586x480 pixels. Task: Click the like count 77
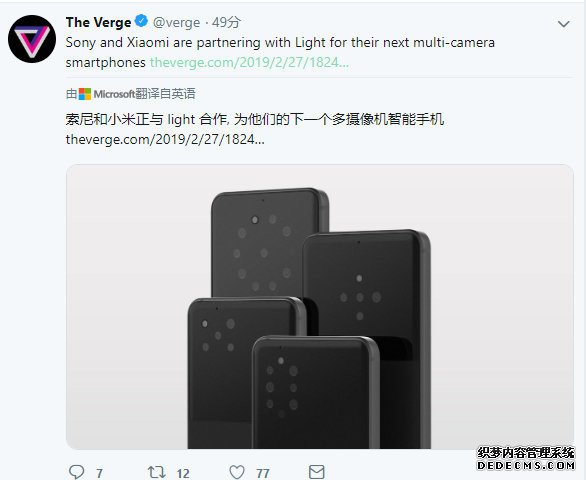[x=263, y=473]
